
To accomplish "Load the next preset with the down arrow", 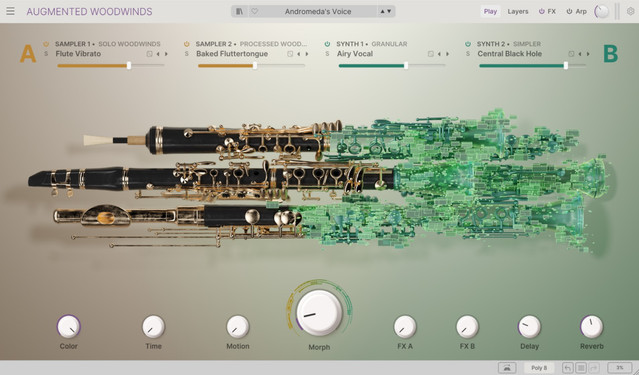I will tap(389, 11).
